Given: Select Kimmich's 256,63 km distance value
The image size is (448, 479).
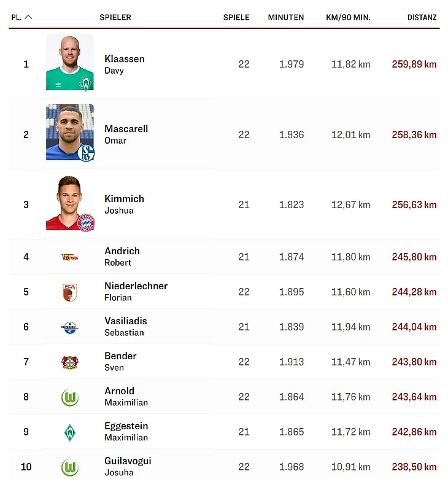Looking at the screenshot, I should [414, 204].
